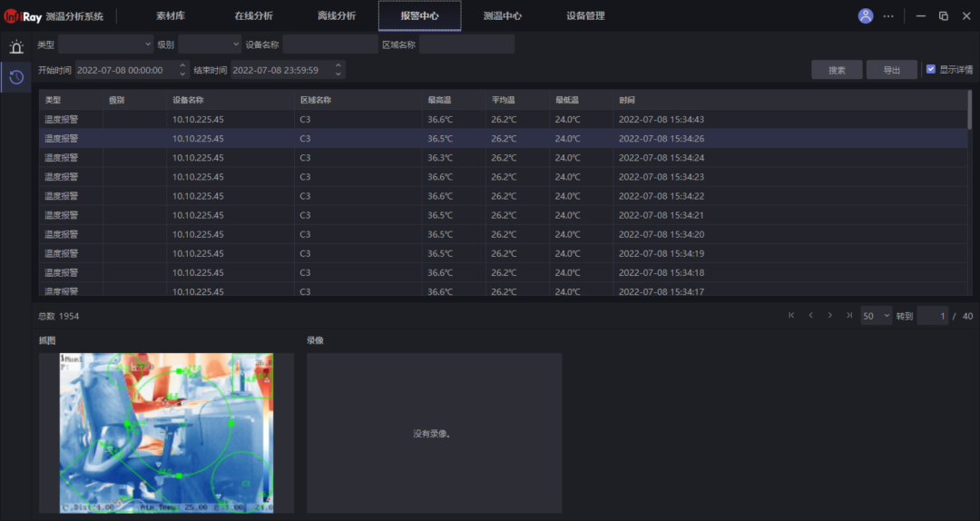Open the thermal snapshot image thumbnail

(166, 433)
